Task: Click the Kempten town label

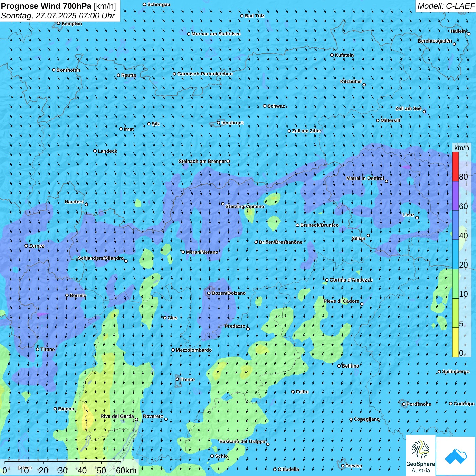Action: 71,23
